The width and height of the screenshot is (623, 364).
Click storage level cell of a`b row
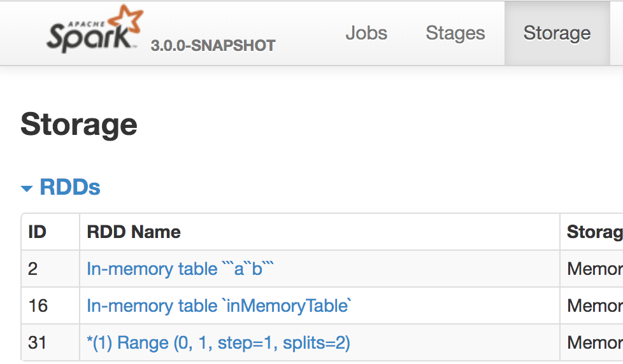594,269
